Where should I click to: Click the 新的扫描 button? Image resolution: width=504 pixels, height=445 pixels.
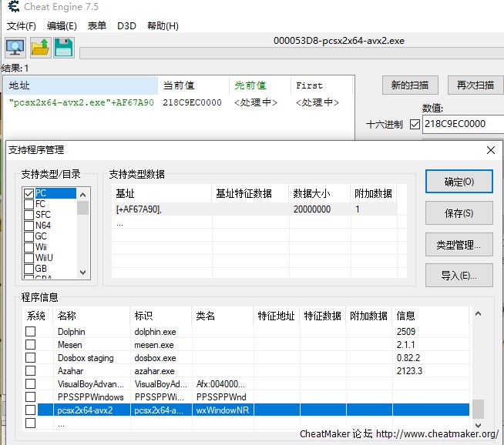(x=410, y=85)
